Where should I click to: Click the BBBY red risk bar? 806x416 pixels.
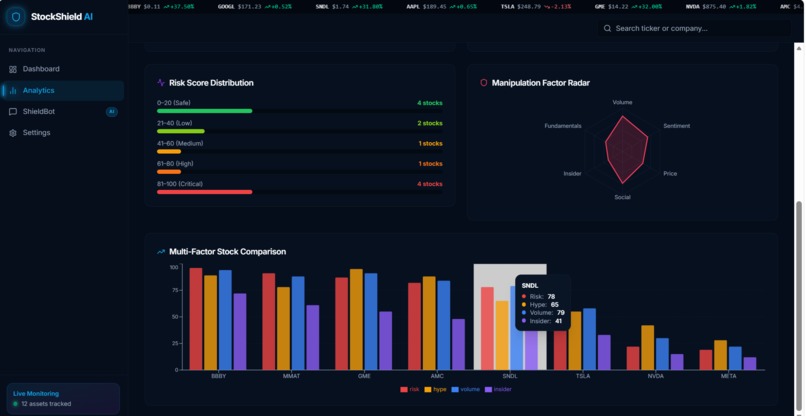click(196, 319)
